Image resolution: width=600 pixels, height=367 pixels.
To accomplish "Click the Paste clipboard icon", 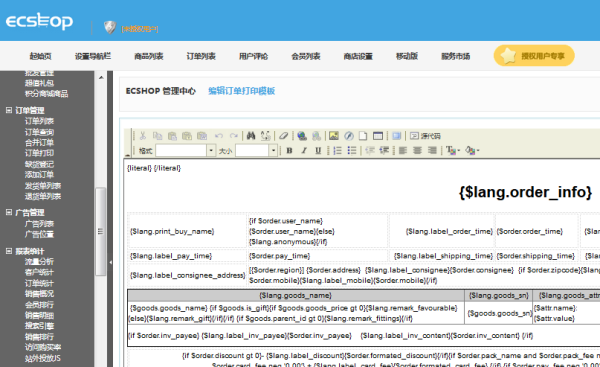I will (172, 136).
